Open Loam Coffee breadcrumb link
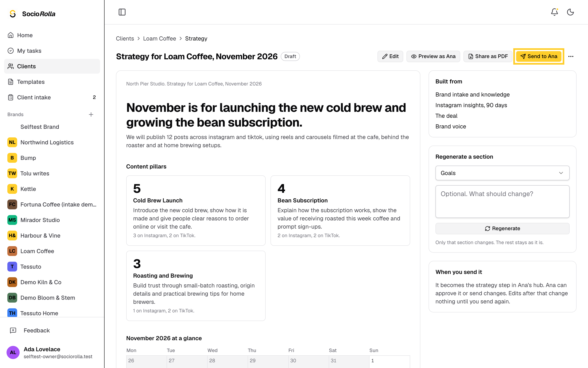Image resolution: width=588 pixels, height=368 pixels. pyautogui.click(x=159, y=39)
